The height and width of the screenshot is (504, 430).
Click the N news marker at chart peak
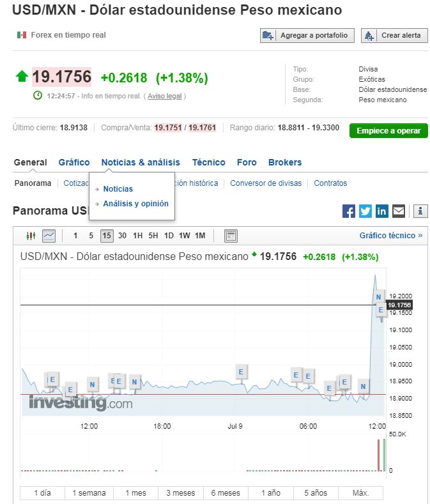[378, 297]
